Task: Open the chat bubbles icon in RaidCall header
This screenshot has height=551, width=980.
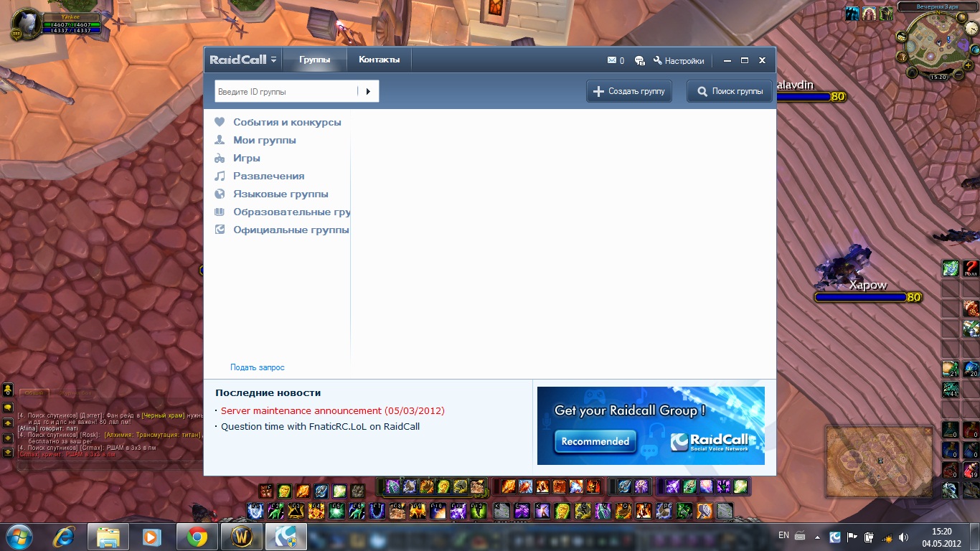Action: pos(640,61)
